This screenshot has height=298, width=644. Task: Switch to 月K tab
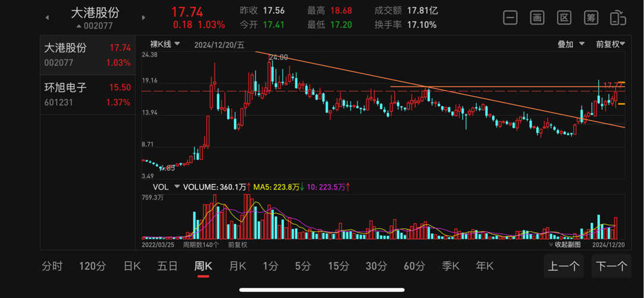click(x=237, y=266)
